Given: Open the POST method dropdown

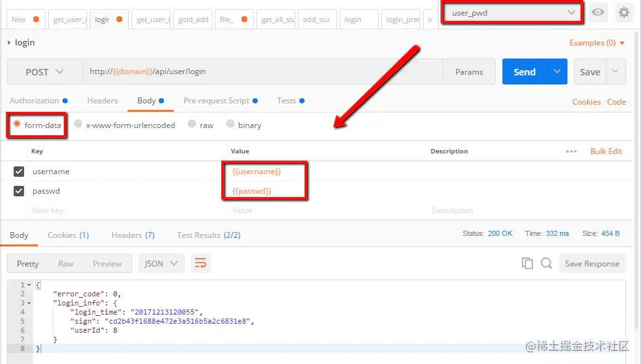Looking at the screenshot, I should (x=44, y=72).
